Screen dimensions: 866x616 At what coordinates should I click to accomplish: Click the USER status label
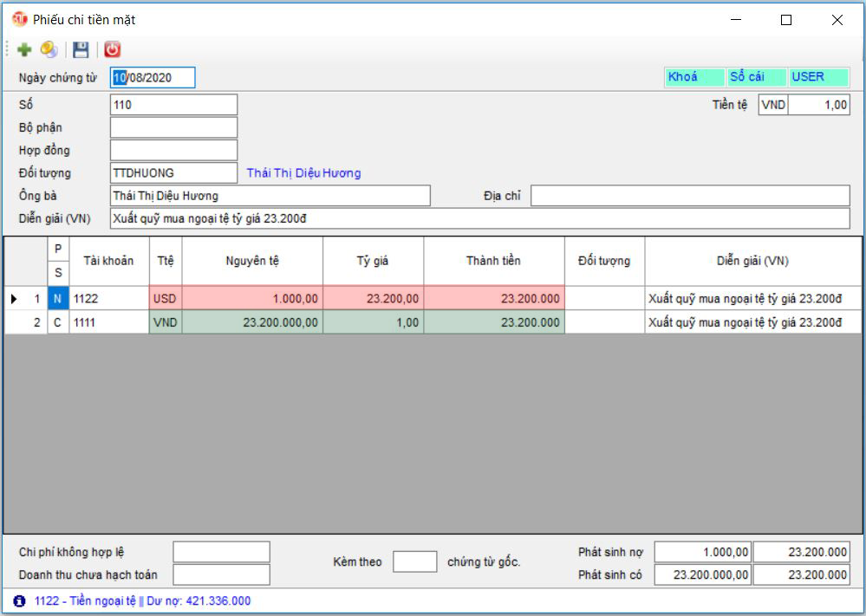tap(818, 77)
